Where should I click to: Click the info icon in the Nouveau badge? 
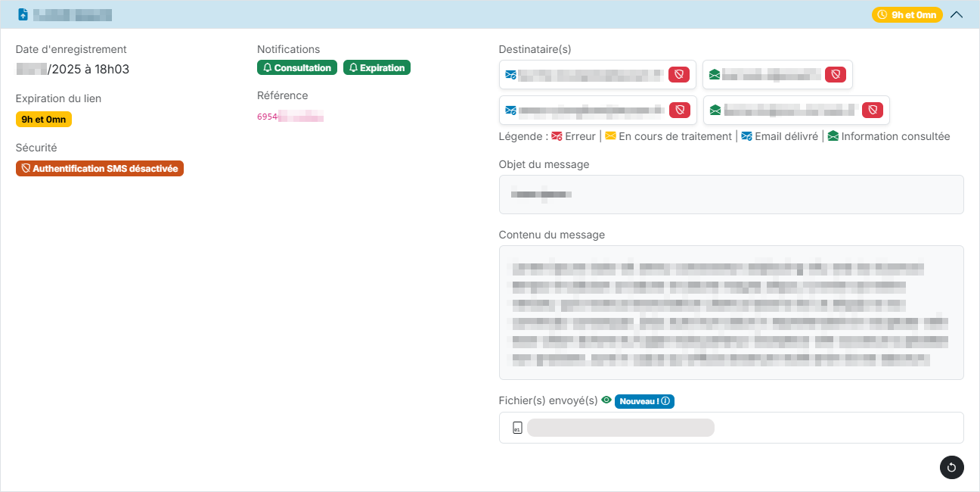[665, 401]
